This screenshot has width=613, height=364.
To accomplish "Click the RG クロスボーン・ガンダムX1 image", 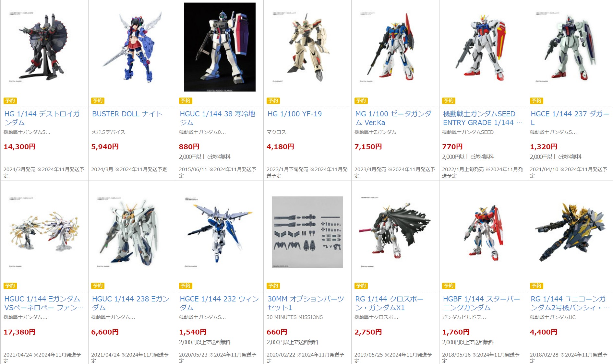I will (395, 232).
